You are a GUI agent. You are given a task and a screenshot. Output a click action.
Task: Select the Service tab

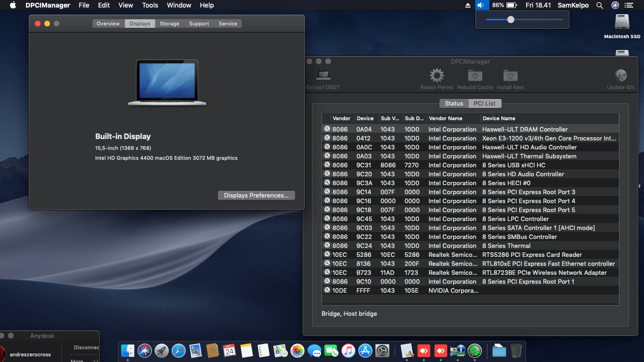pyautogui.click(x=228, y=24)
